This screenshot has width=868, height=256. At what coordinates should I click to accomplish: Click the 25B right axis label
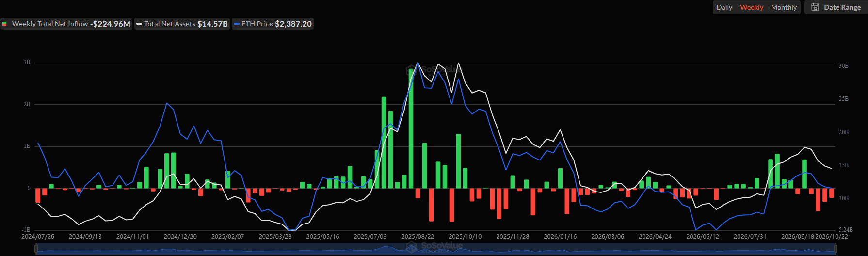click(844, 99)
